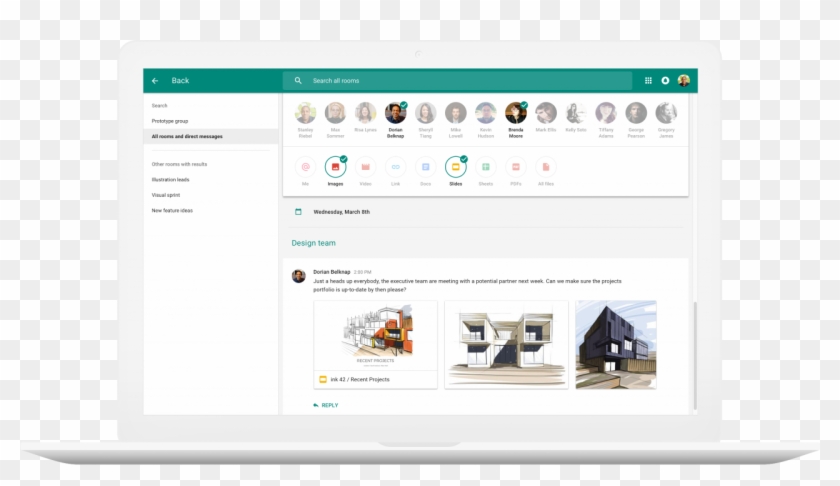Enable the Sheets filter
The image size is (840, 486).
click(x=485, y=167)
